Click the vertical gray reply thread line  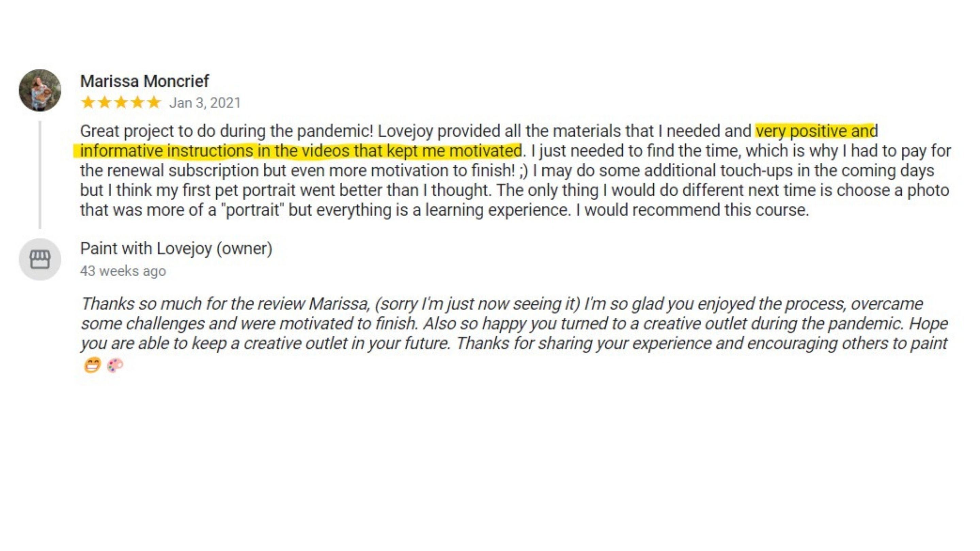[x=39, y=174]
